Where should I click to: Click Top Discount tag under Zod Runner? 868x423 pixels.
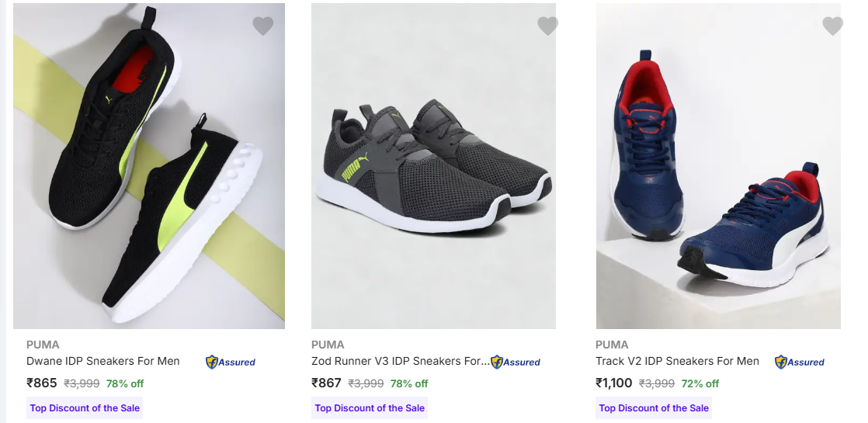(x=370, y=408)
